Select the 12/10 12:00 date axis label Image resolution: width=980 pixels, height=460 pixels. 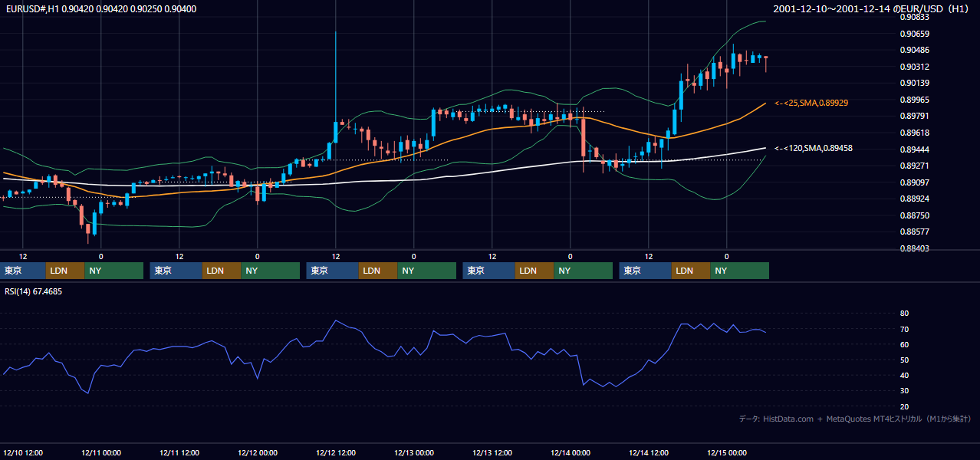23,452
